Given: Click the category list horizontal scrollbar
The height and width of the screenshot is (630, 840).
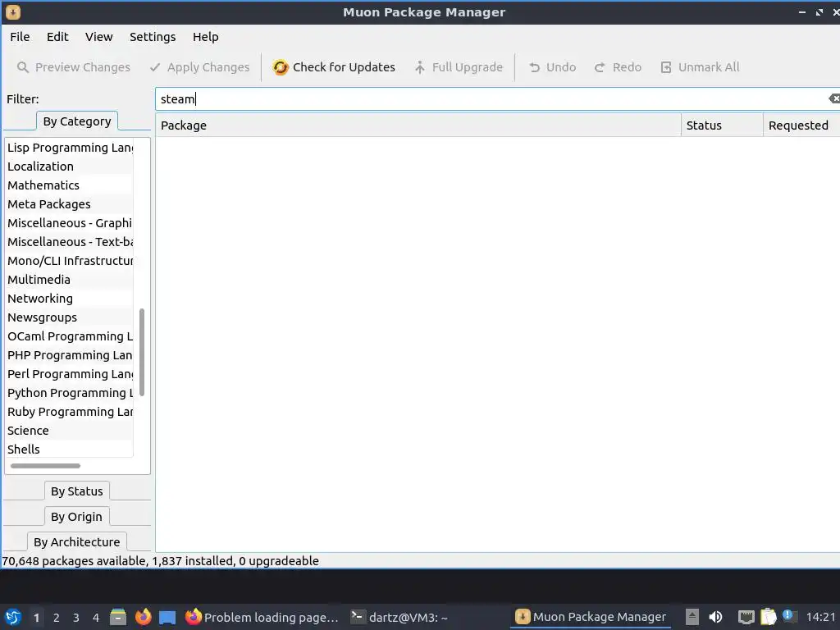Looking at the screenshot, I should tap(46, 466).
